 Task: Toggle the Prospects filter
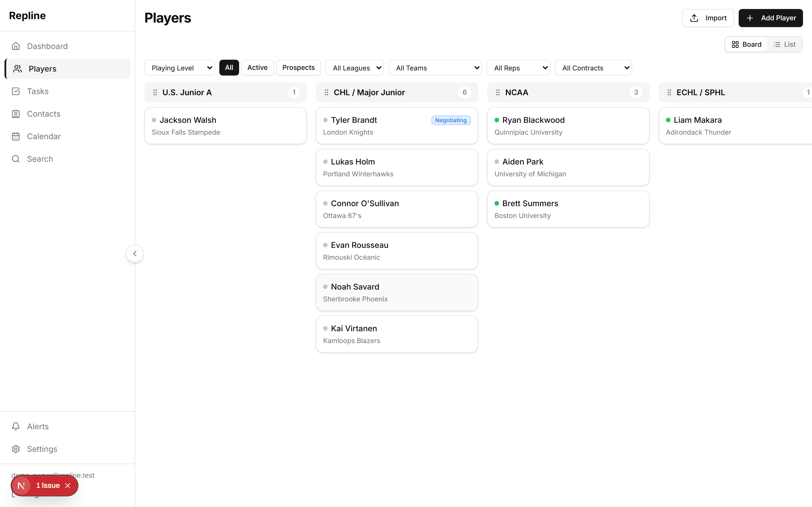(x=298, y=67)
